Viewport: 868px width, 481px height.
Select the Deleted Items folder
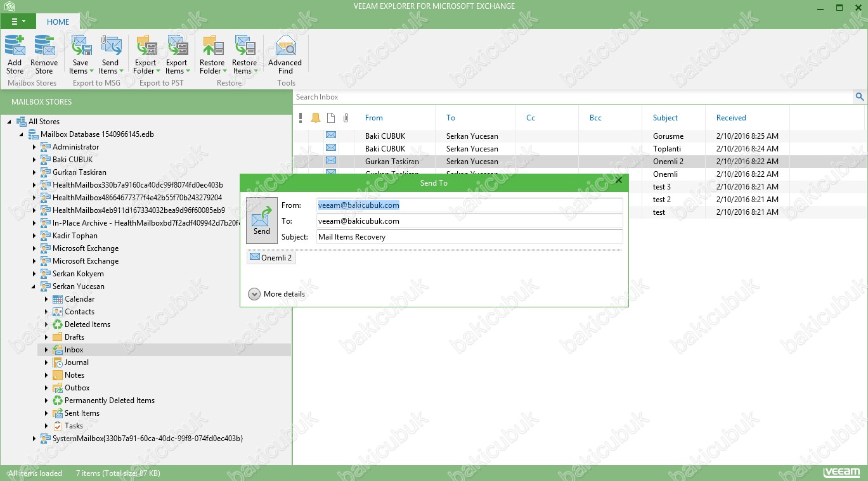(x=87, y=324)
